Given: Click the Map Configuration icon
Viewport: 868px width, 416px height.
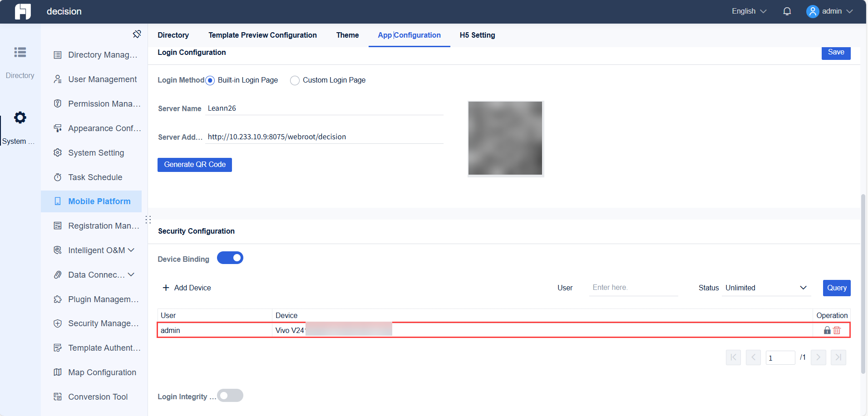Looking at the screenshot, I should point(58,372).
